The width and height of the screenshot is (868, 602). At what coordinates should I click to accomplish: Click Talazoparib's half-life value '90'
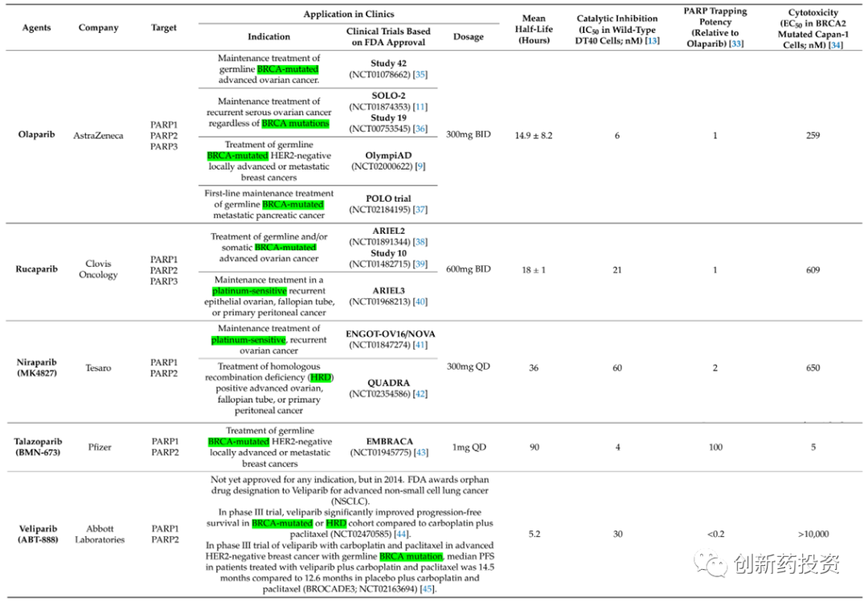(534, 447)
